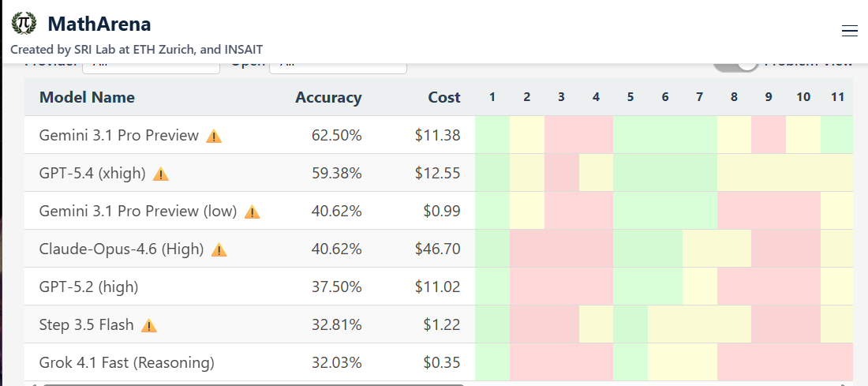Screen dimensions: 868x386
Task: Click Grok 4.1 Fast problem 6 yellow cell
Action: coord(665,362)
